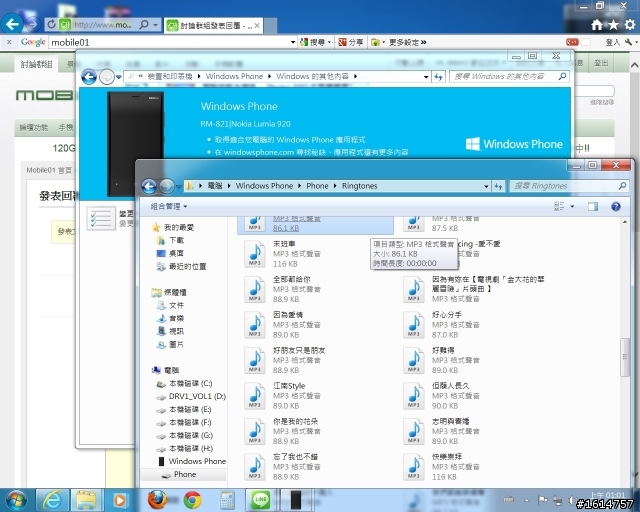Open Windows Media Player taskbar icon
The image size is (640, 512).
(x=120, y=500)
